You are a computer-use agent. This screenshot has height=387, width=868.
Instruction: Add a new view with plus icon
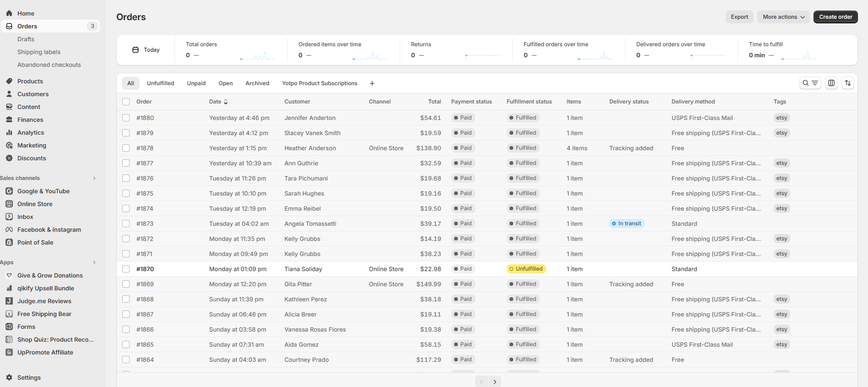click(372, 83)
